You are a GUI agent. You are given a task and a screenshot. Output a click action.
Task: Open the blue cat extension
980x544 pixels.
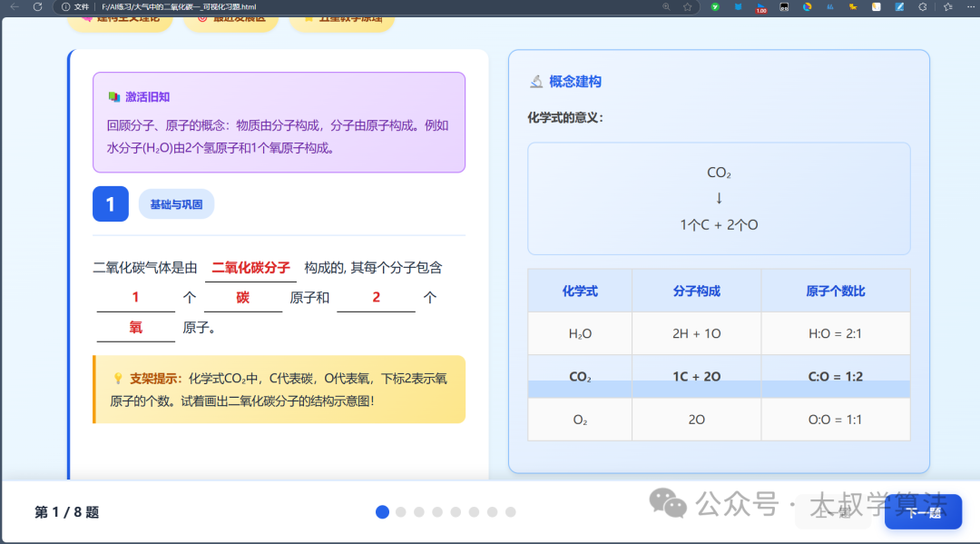tap(738, 7)
